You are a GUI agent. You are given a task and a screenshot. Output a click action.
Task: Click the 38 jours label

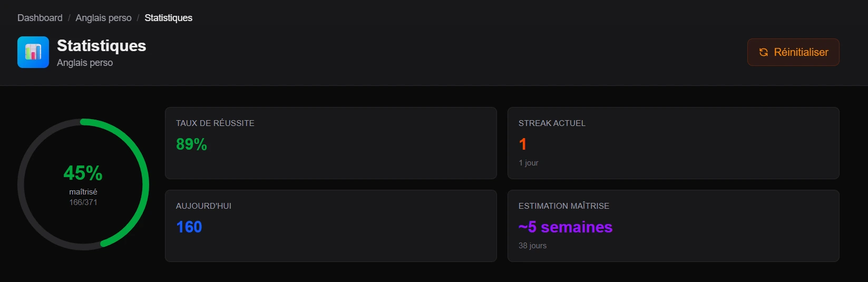pos(532,246)
